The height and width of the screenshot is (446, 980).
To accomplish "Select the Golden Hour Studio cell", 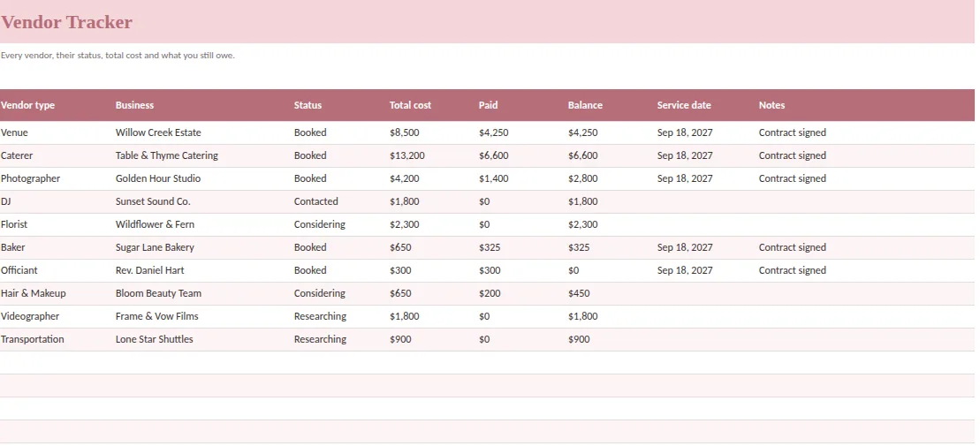I will [158, 178].
